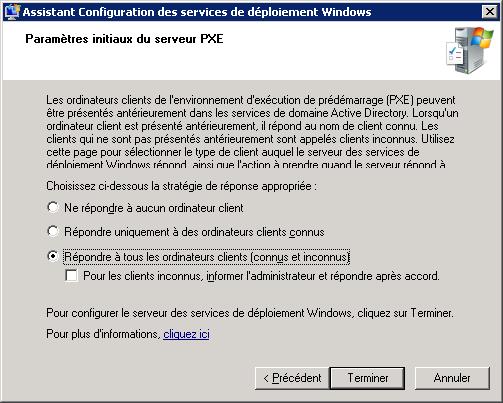Screen dimensions: 503x403
Task: Click the 'Pour configurer le serveur' instruction line
Action: [x=250, y=313]
